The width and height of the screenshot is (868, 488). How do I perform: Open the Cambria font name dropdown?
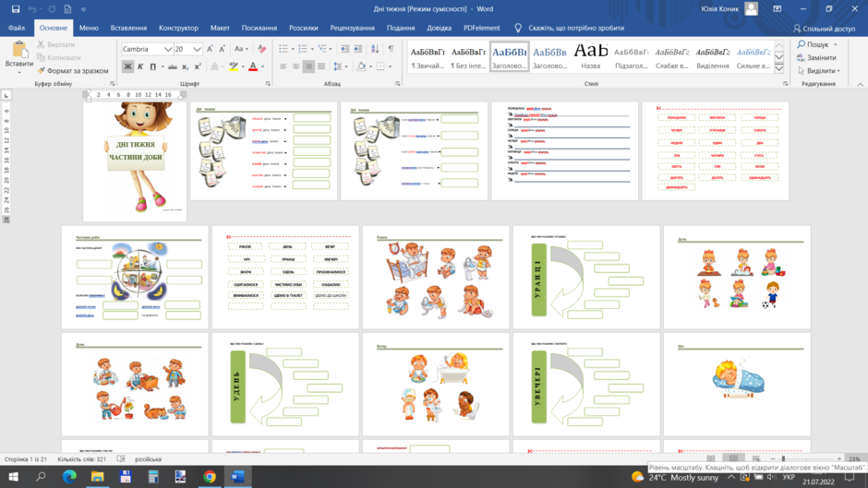tap(168, 49)
